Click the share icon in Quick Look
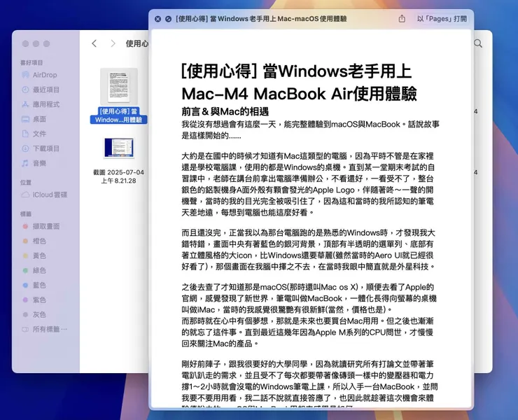Screen dimensions: 518x420 402,18
